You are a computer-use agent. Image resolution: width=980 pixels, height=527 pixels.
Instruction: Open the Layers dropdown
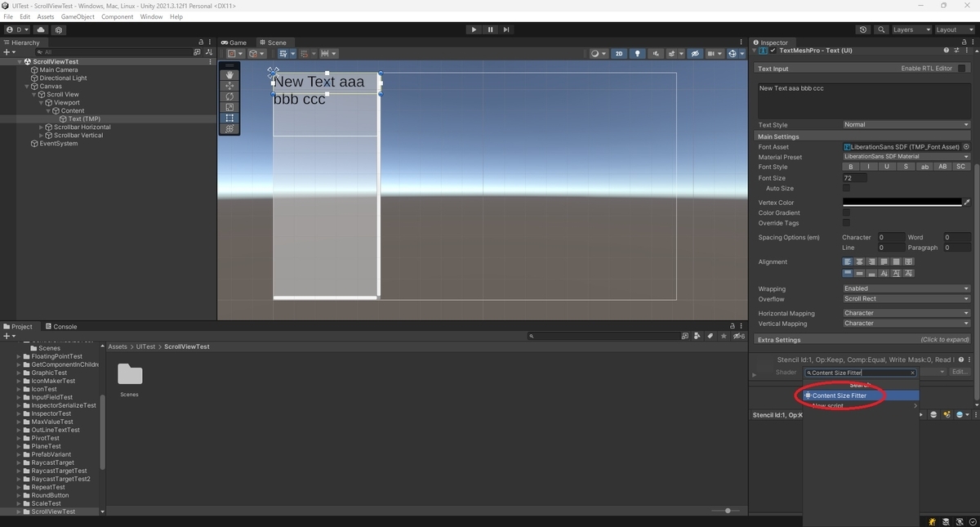[x=910, y=29]
